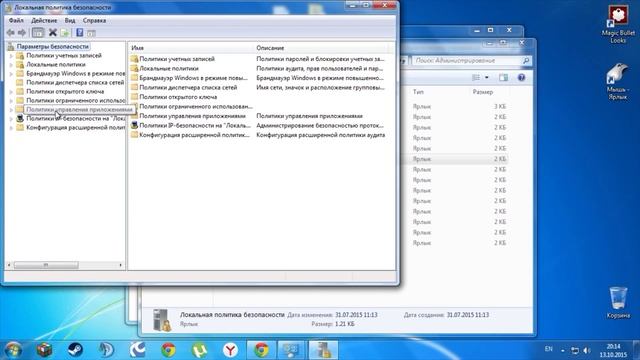Click the tree pane horizontal scrollbar thumb
Image resolution: width=640 pixels, height=360 pixels.
[x=46, y=265]
